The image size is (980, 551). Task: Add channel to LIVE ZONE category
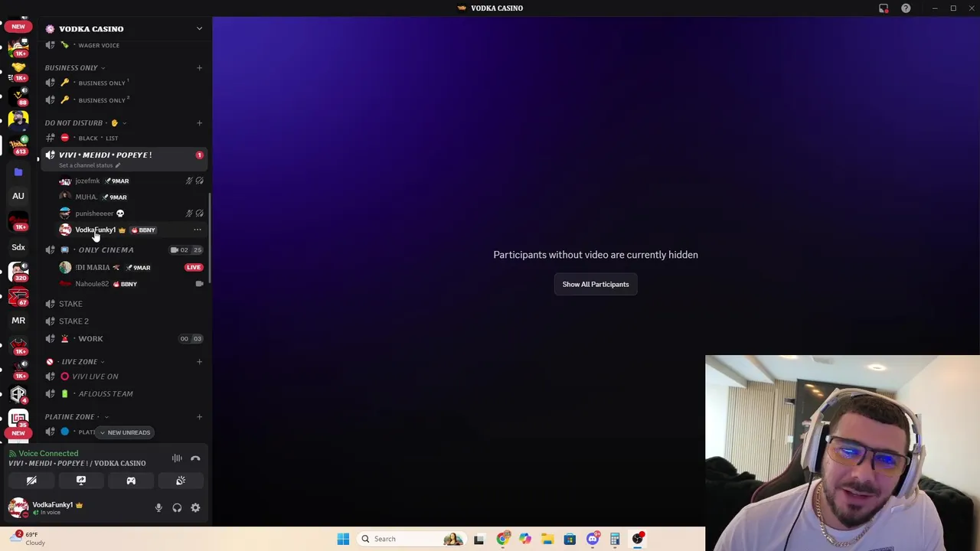199,361
